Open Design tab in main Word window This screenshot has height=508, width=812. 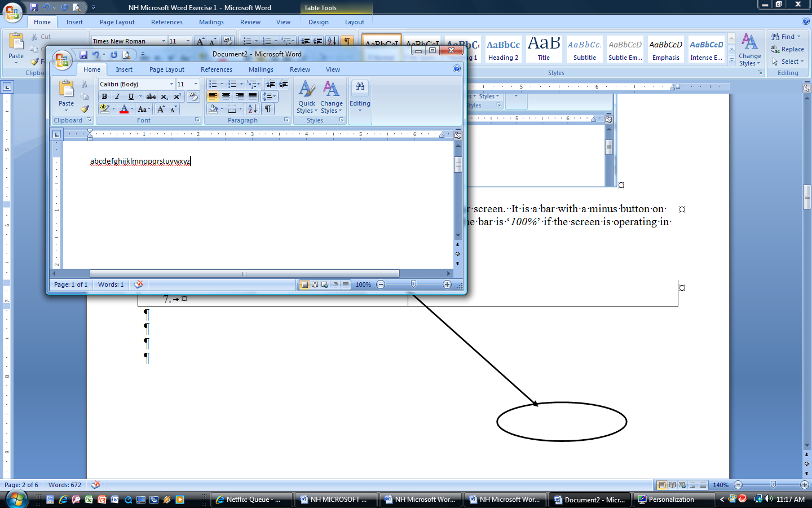click(319, 22)
